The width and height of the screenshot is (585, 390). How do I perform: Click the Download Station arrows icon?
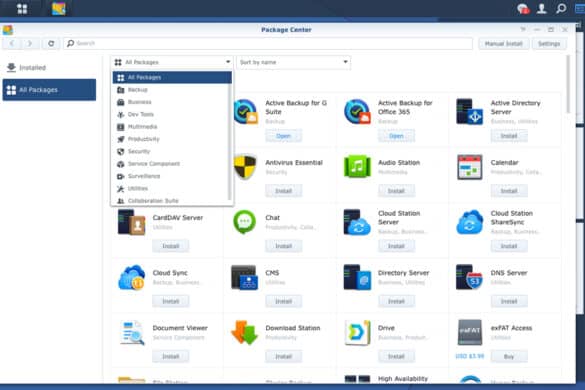tap(244, 333)
